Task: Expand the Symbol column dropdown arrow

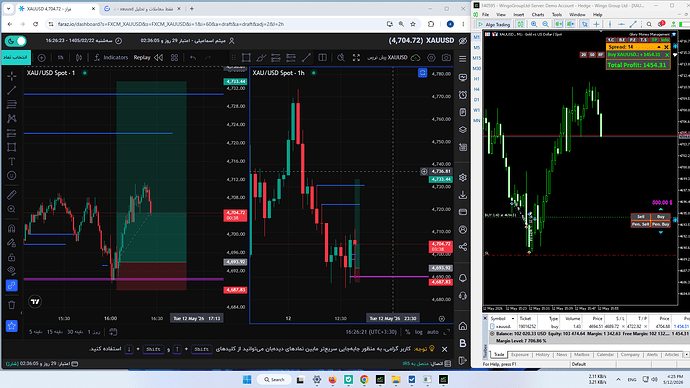Action: pyautogui.click(x=513, y=318)
